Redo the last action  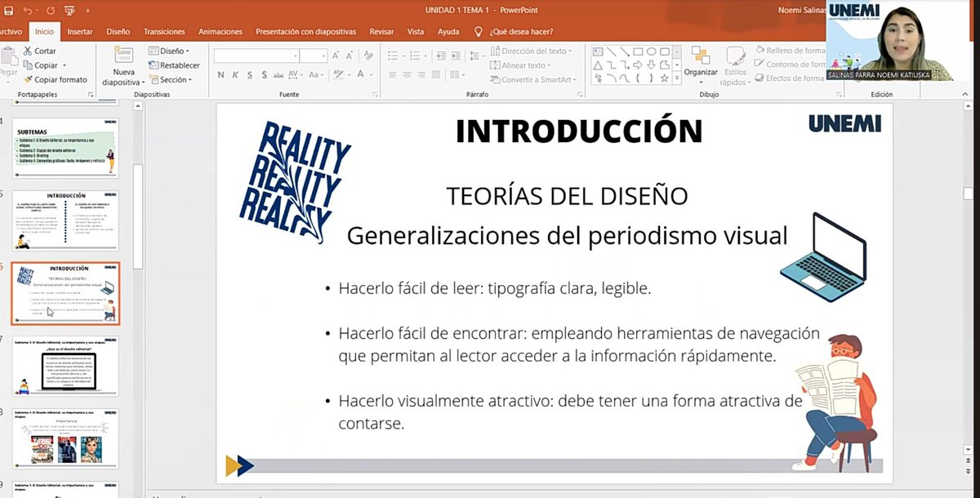(49, 11)
